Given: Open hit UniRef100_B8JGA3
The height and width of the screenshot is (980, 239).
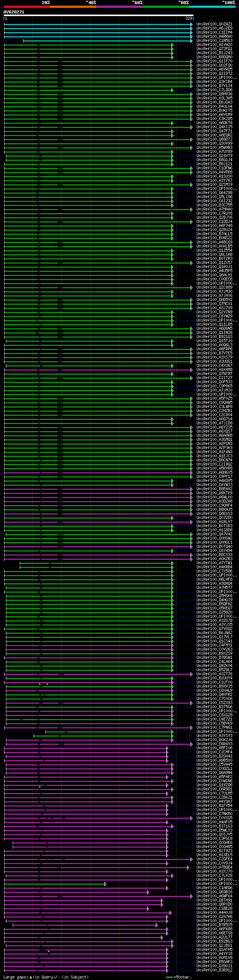Looking at the screenshot, I should tap(214, 102).
